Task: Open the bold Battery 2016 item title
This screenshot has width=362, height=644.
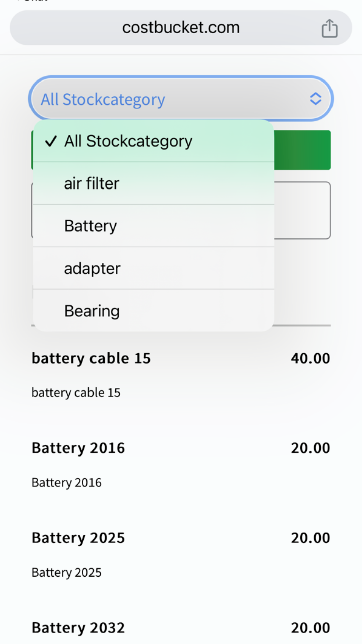Action: 78,448
